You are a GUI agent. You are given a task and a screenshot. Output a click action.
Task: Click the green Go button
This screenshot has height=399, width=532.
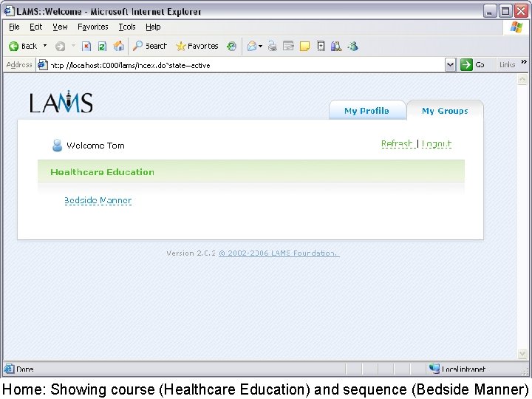click(x=473, y=64)
